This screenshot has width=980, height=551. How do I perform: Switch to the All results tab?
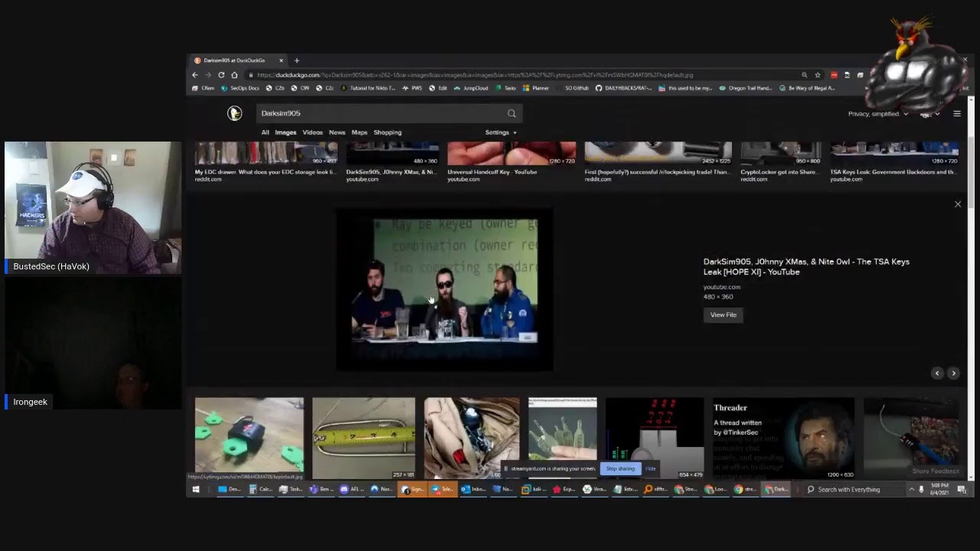pos(265,132)
